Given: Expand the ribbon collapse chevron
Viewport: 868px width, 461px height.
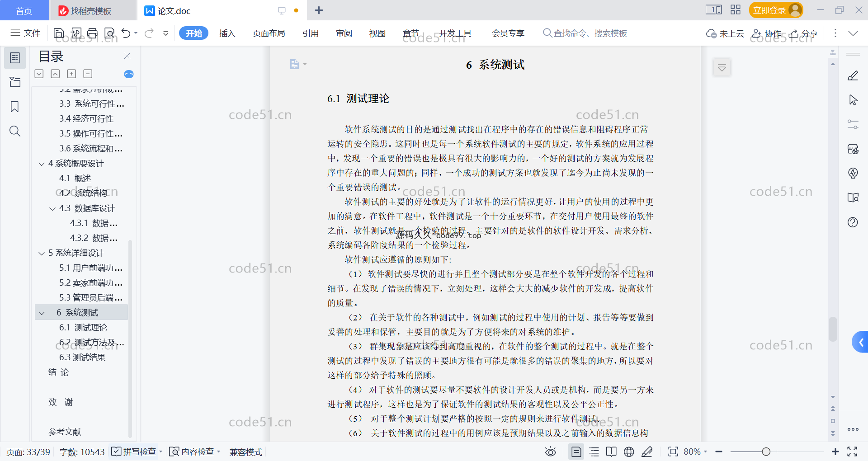Looking at the screenshot, I should pos(853,33).
